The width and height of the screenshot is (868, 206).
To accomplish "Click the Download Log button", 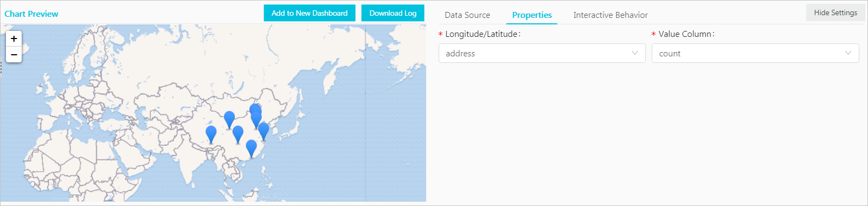I will [393, 13].
